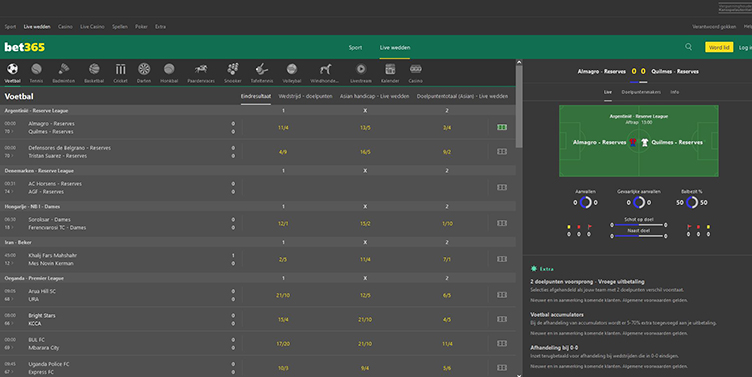The width and height of the screenshot is (752, 377).
Task: Pick odds 15/4 for Bright Stars win
Action: click(x=283, y=319)
